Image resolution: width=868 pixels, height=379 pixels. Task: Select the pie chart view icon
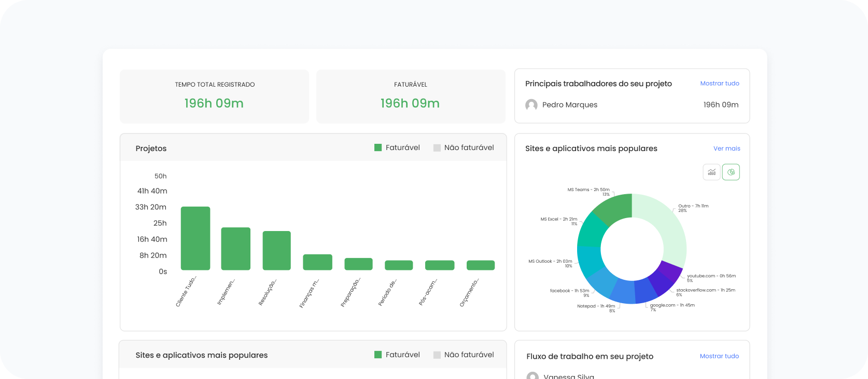731,172
